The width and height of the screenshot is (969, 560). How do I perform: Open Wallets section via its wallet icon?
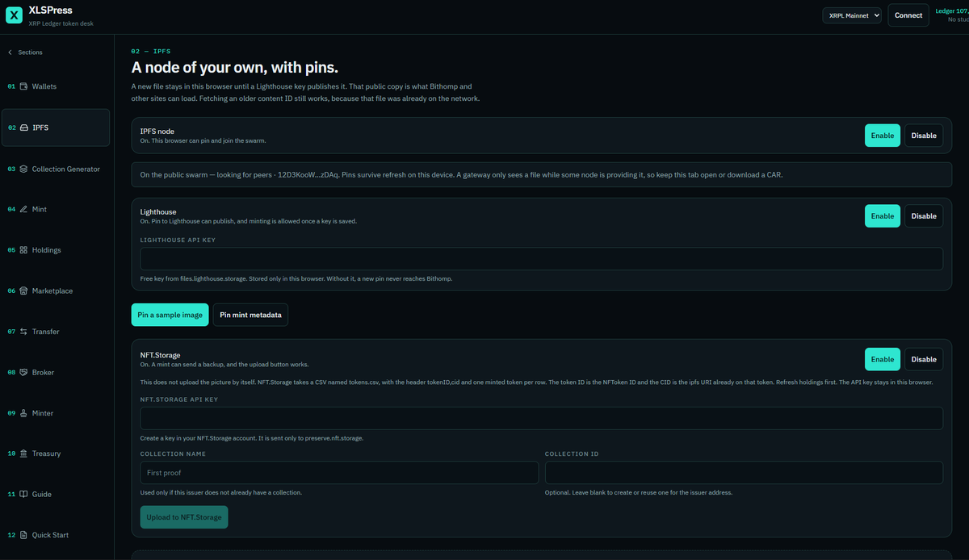24,86
